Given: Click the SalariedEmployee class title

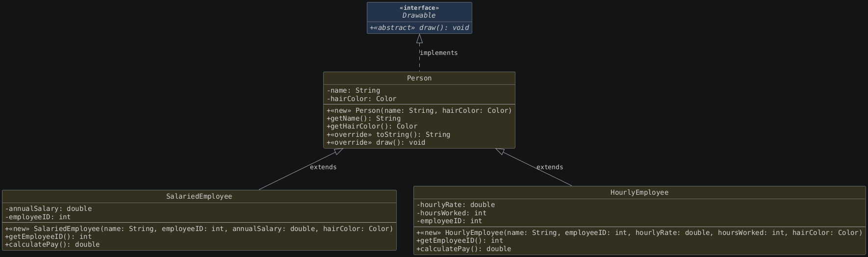Looking at the screenshot, I should tap(199, 197).
